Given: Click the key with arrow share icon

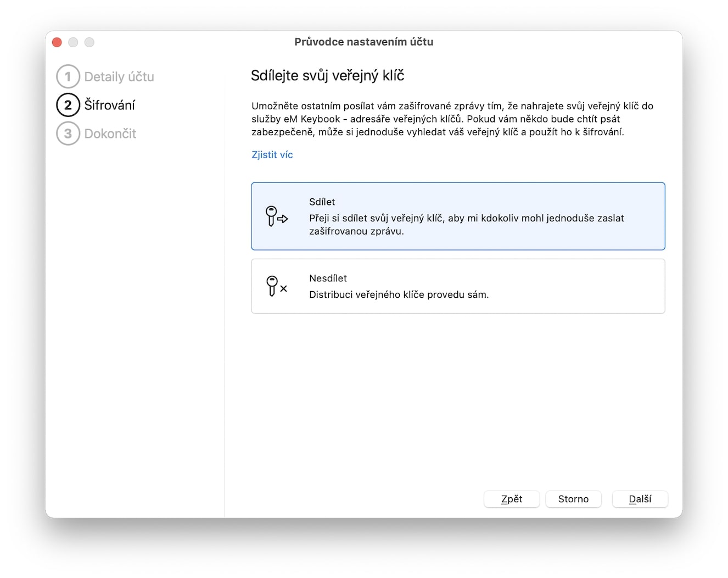Looking at the screenshot, I should click(x=276, y=216).
